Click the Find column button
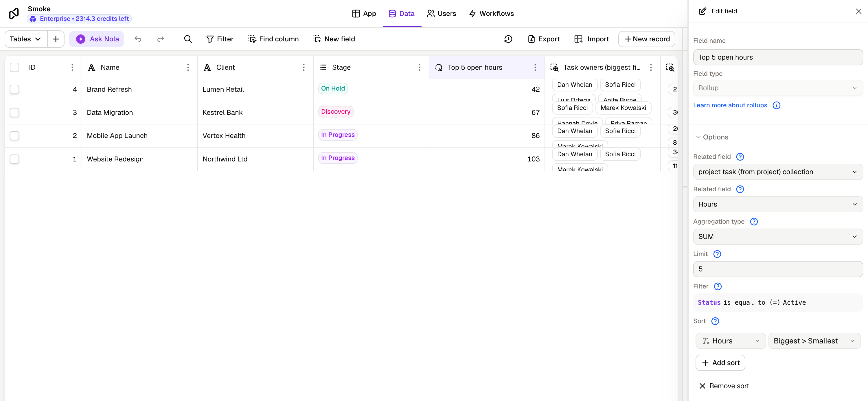Image resolution: width=868 pixels, height=401 pixels. click(x=273, y=39)
